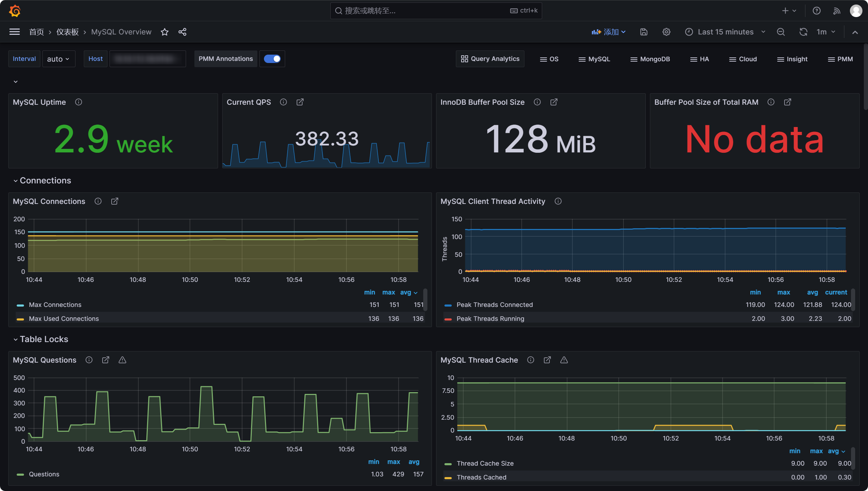The width and height of the screenshot is (868, 491).
Task: Show Buffer Pool Size of Total RAM info
Action: (771, 102)
